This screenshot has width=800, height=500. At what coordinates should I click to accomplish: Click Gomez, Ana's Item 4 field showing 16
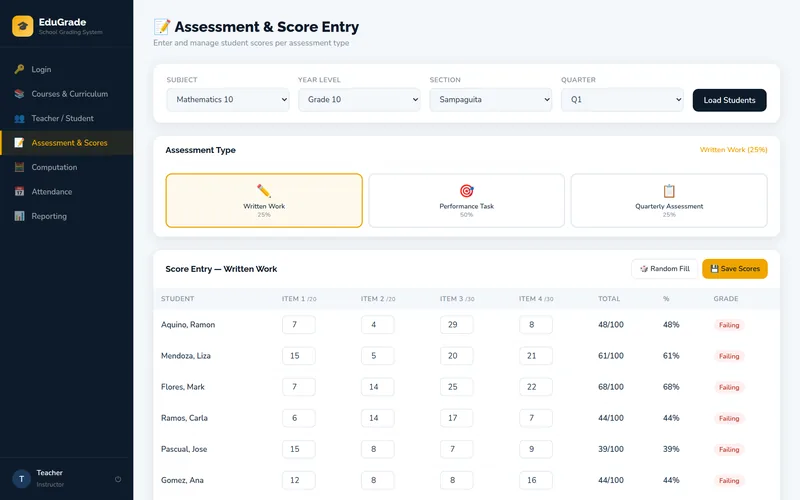[x=536, y=480]
